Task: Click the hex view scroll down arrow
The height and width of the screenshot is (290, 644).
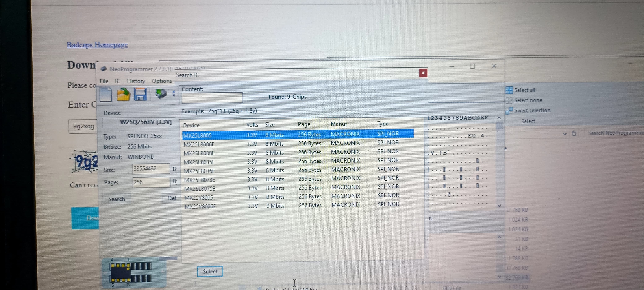Action: (499, 205)
